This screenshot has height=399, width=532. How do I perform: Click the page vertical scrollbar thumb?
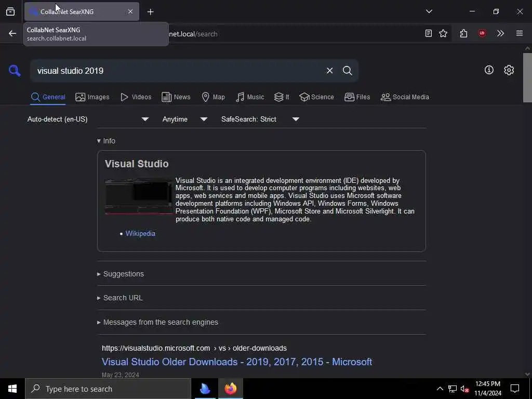pos(527,77)
